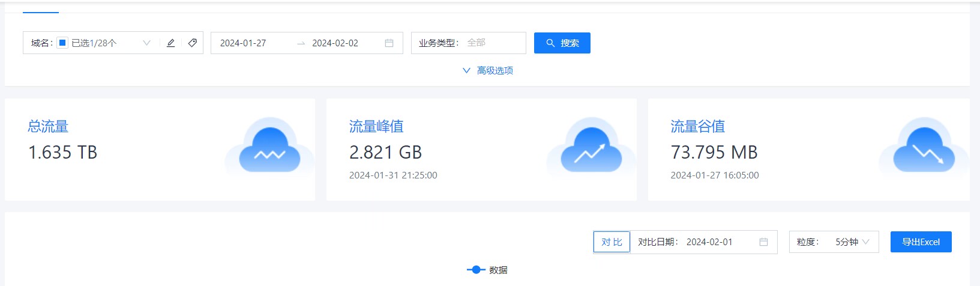Click the valley traffic falling-arrow cloud icon
980x286 pixels.
click(x=924, y=147)
